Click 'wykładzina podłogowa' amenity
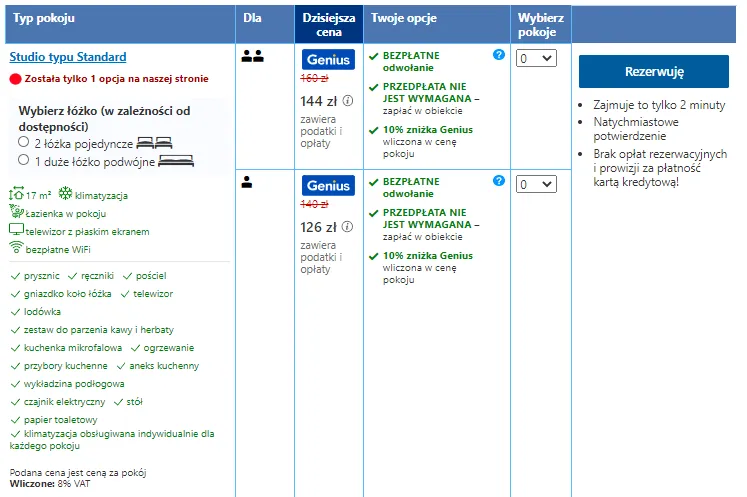The image size is (747, 497). [x=74, y=384]
